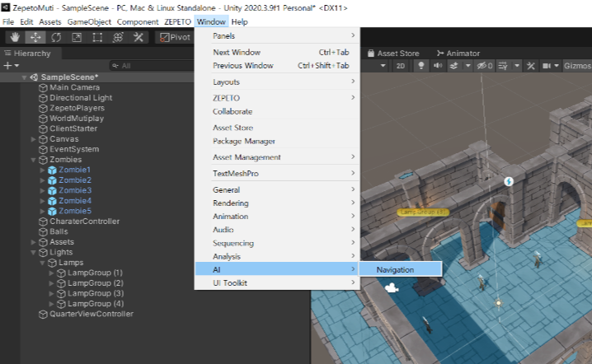The height and width of the screenshot is (364, 592).
Task: Open the Edit menu
Action: [26, 22]
